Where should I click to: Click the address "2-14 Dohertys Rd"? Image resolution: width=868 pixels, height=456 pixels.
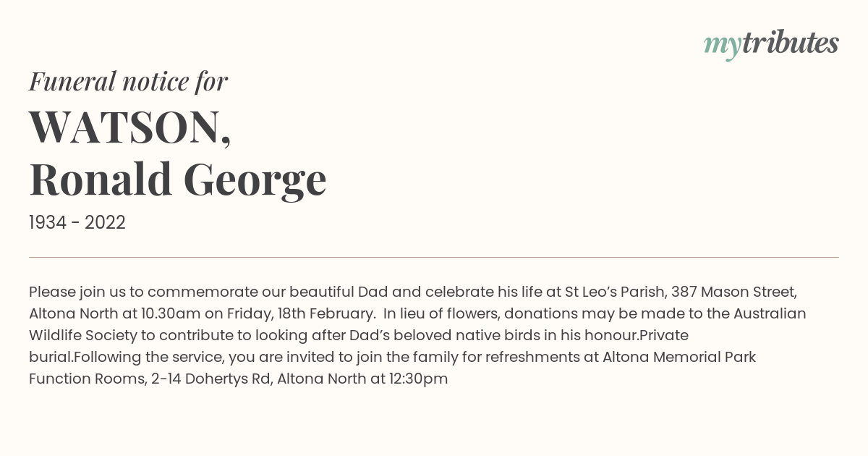[x=210, y=379]
